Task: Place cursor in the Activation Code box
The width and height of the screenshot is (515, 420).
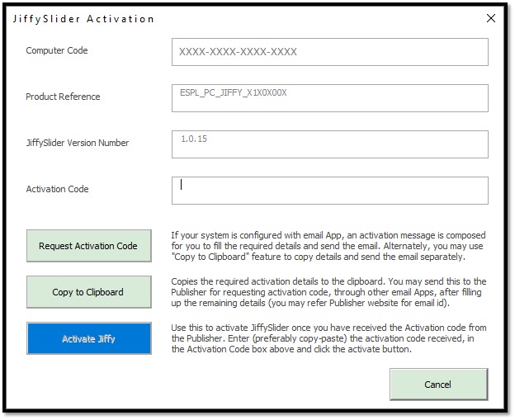Action: point(330,191)
